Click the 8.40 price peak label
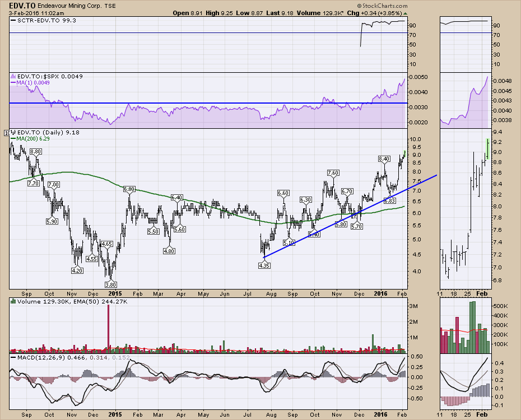The height and width of the screenshot is (420, 521). point(384,159)
